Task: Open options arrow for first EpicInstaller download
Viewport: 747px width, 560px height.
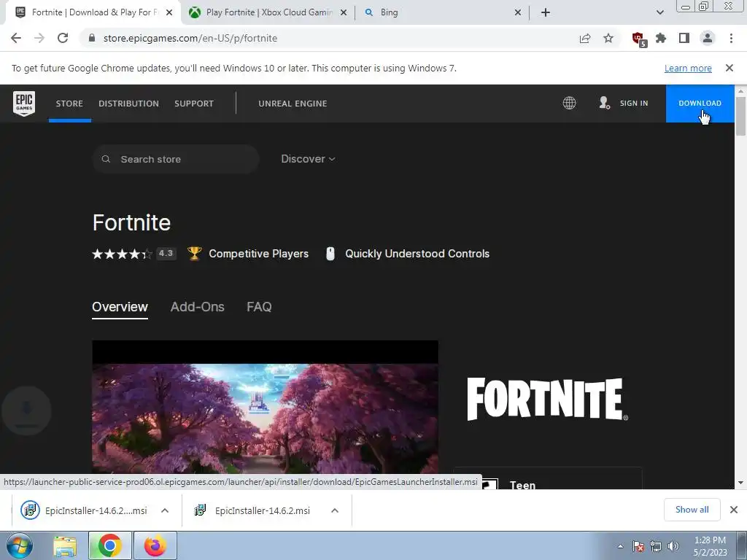Action: [165, 510]
